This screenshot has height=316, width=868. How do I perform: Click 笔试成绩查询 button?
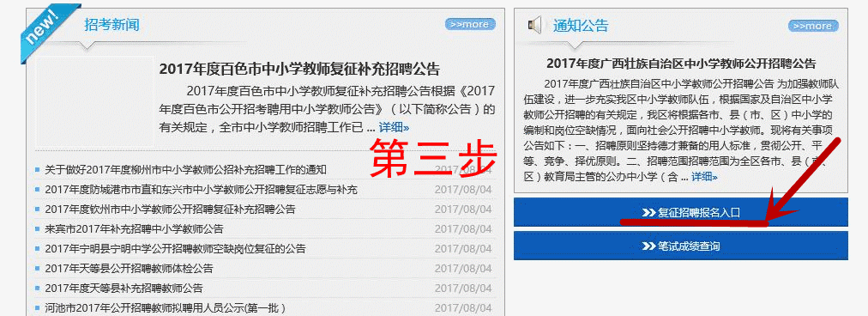681,246
